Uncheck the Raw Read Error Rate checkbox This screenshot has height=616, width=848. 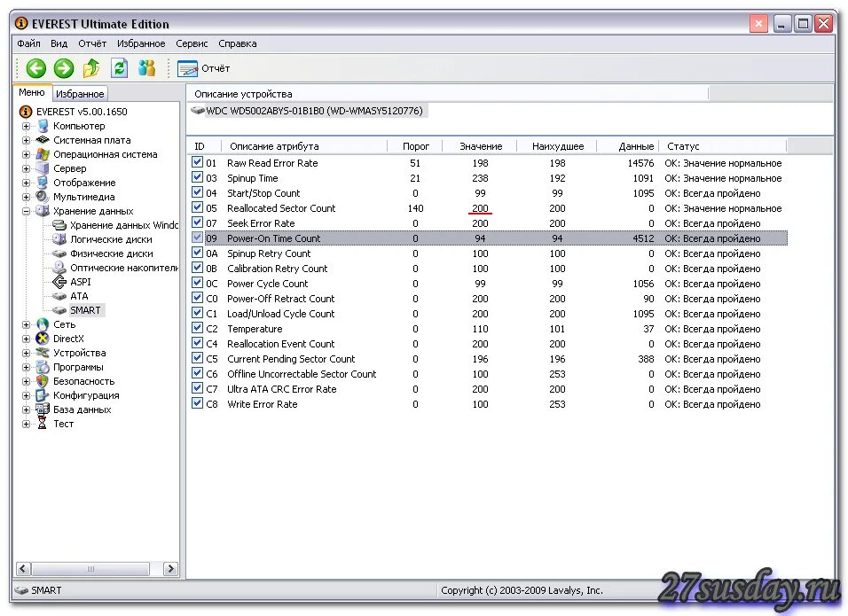[x=198, y=162]
